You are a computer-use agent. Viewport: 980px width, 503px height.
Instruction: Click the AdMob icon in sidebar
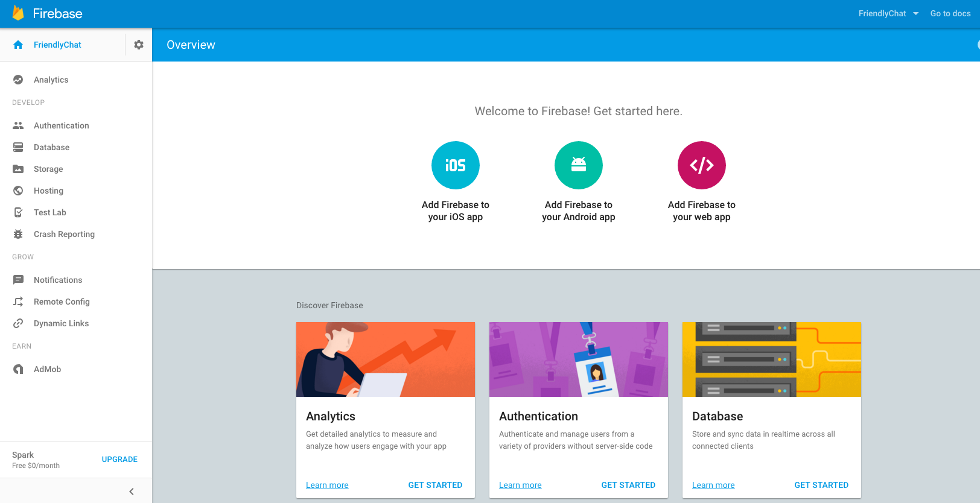pyautogui.click(x=18, y=369)
